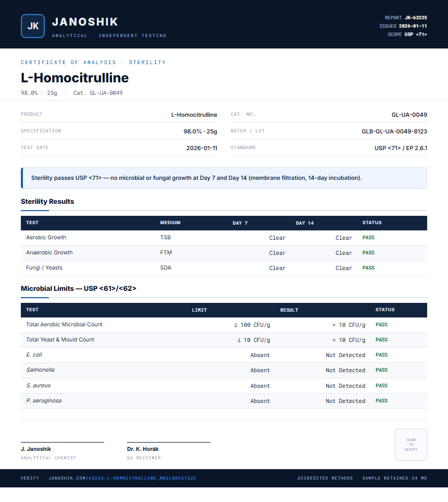The height and width of the screenshot is (502, 448).
Task: Click the FTM medium cell
Action: [x=166, y=252]
